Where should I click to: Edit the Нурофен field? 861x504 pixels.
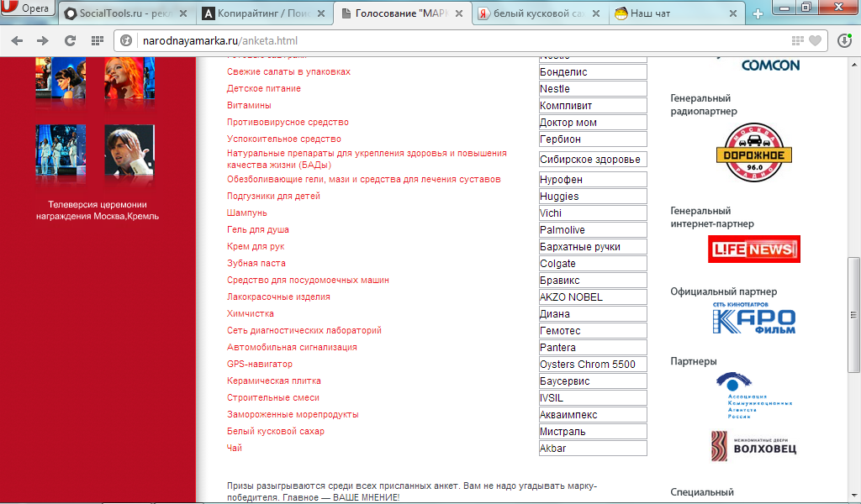pyautogui.click(x=593, y=179)
